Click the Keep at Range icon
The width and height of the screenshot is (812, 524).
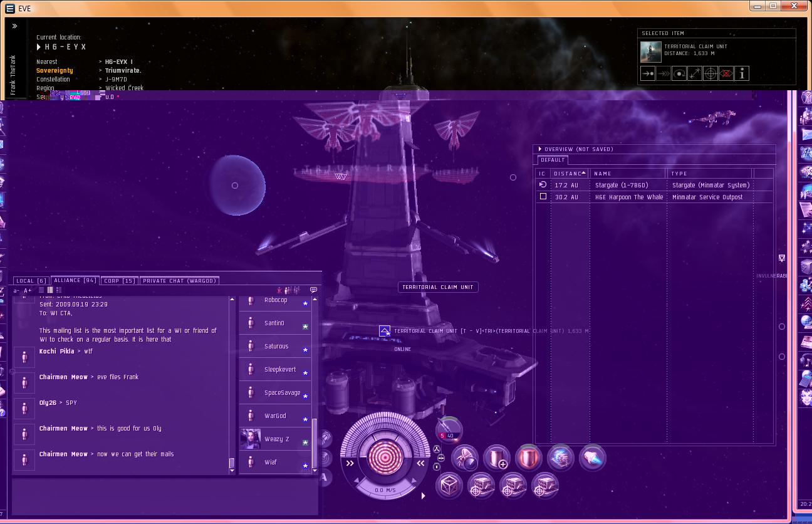[x=695, y=74]
